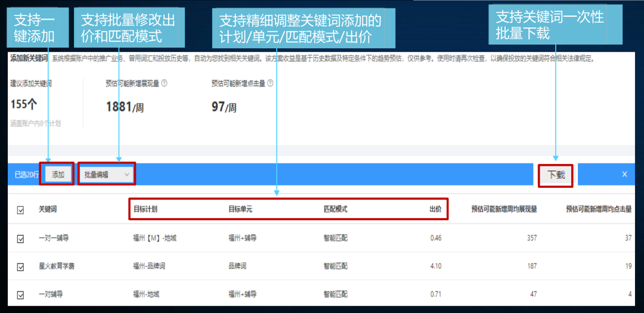Click target plan 福州-品牌词
This screenshot has width=644, height=313.
pyautogui.click(x=149, y=266)
